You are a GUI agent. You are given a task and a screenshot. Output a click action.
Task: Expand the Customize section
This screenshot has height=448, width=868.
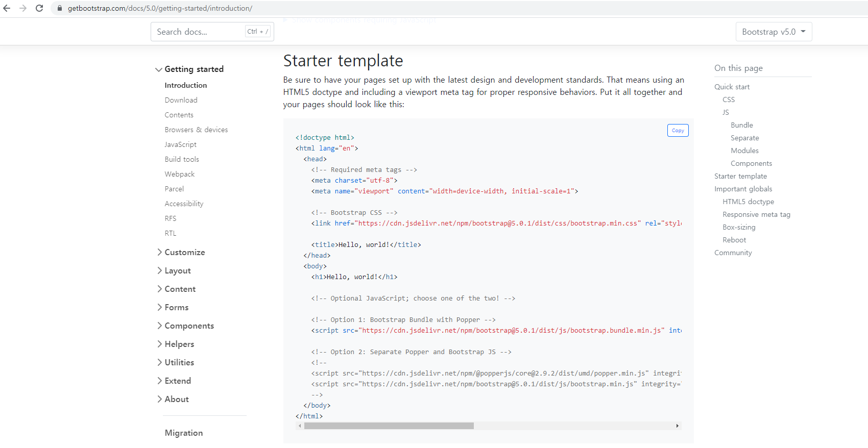click(x=181, y=252)
